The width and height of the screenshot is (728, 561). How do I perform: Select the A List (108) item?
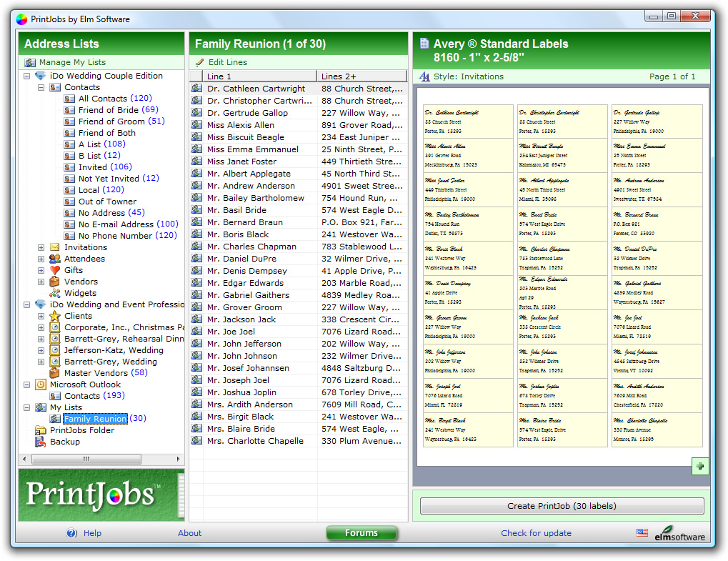[102, 144]
